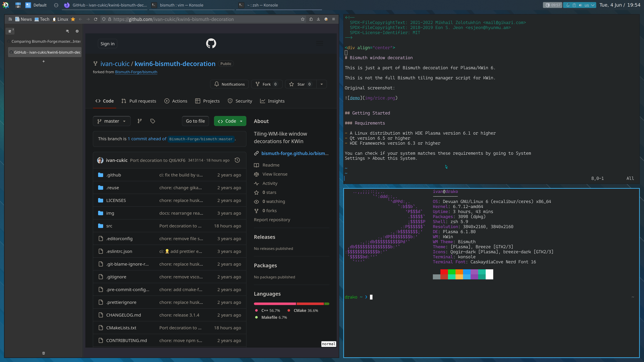This screenshot has width=644, height=362.
Task: Open commit history clock icon
Action: click(237, 160)
